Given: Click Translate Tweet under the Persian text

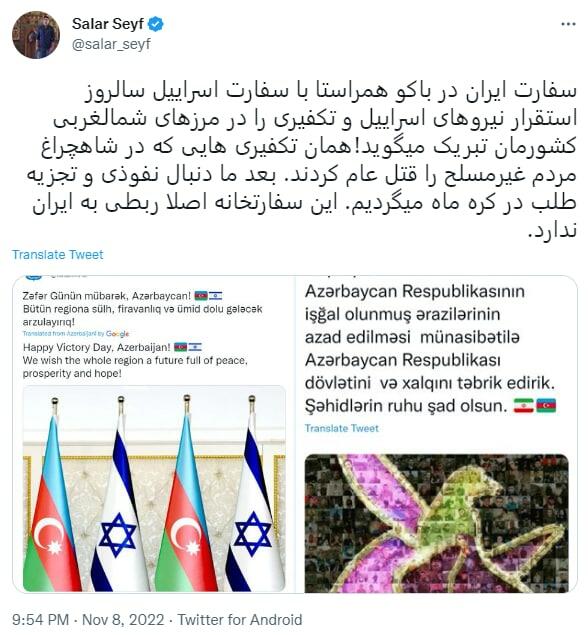Looking at the screenshot, I should 58,255.
